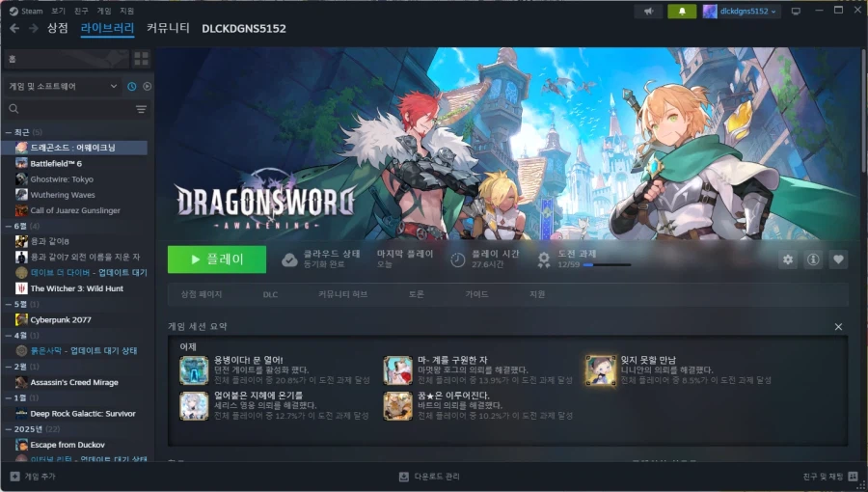Click the library search field
The image size is (868, 492).
pos(69,109)
